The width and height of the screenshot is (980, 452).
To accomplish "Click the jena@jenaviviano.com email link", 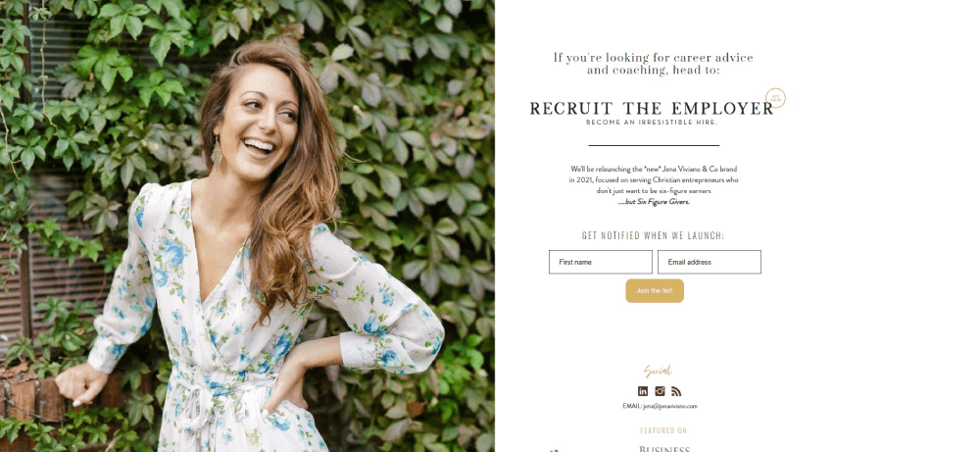I will 670,406.
